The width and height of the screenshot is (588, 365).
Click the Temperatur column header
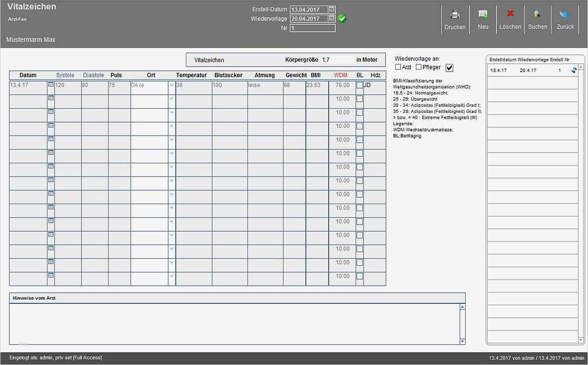[192, 75]
